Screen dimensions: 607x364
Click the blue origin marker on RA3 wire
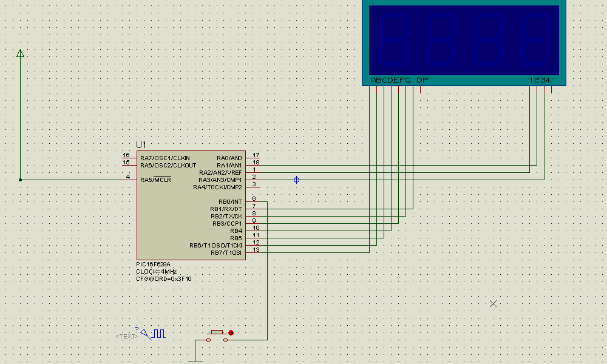click(x=296, y=180)
